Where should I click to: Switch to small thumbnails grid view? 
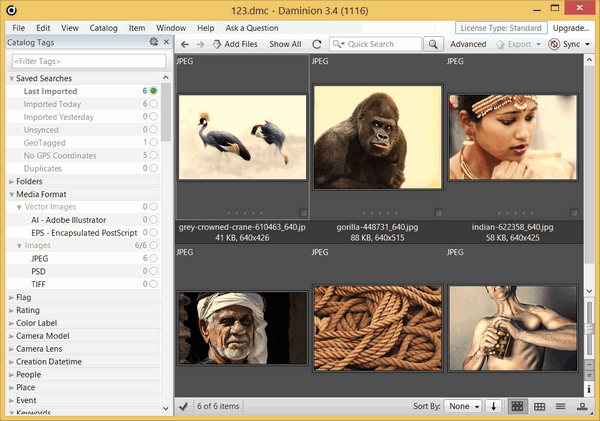coord(540,406)
